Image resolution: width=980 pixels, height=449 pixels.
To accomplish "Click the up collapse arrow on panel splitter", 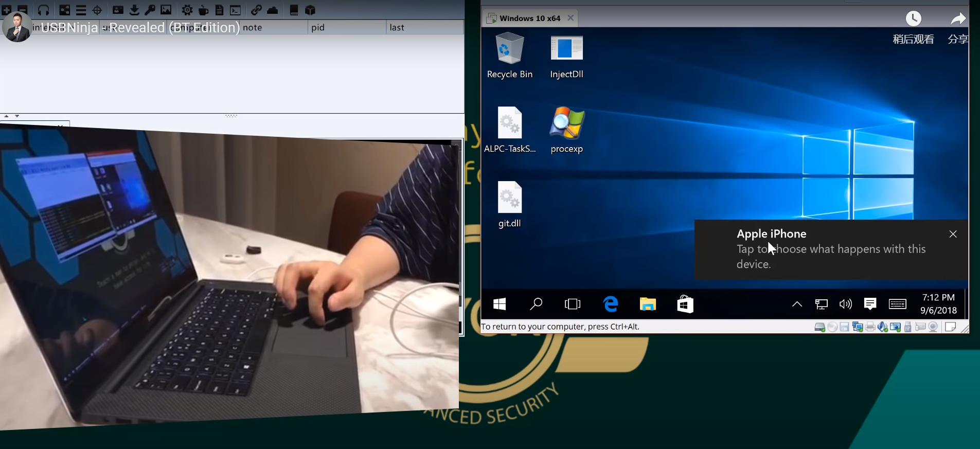I will 6,116.
